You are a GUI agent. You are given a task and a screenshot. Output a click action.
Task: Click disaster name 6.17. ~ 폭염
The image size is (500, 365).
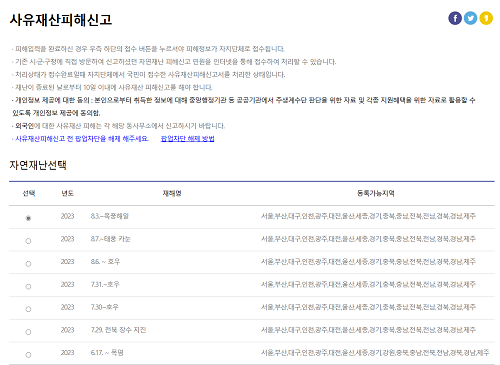[x=107, y=352]
